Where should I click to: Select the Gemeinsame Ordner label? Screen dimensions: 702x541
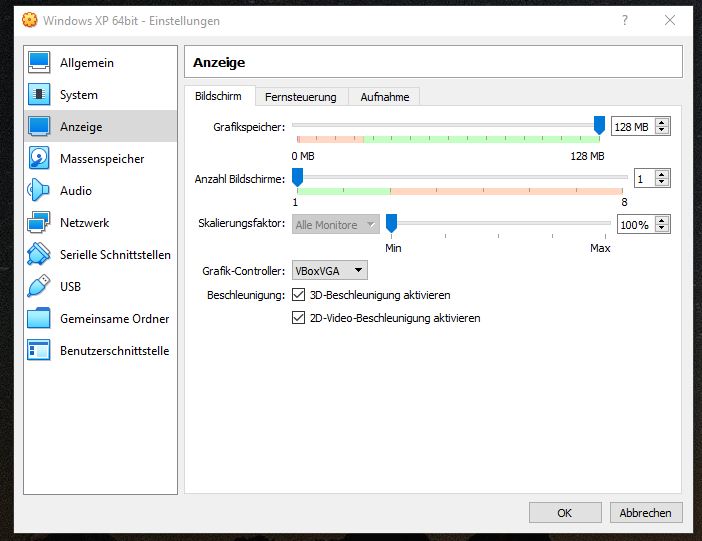(x=115, y=319)
